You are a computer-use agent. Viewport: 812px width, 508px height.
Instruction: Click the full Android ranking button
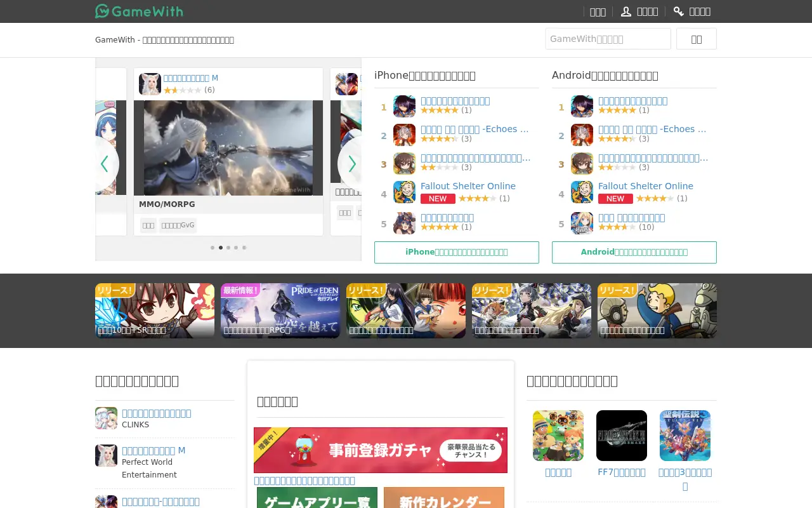tap(634, 252)
